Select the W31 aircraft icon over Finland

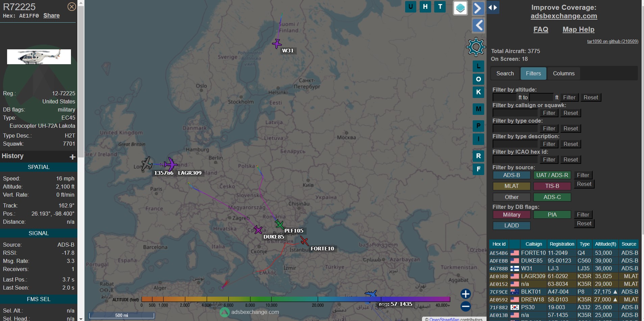click(x=277, y=44)
